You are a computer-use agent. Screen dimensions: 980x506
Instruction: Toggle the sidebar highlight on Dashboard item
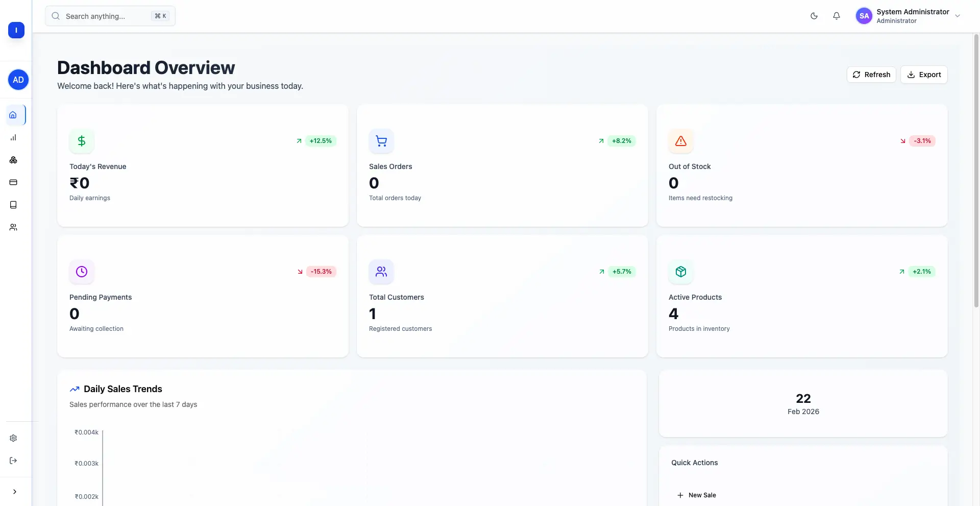(13, 115)
